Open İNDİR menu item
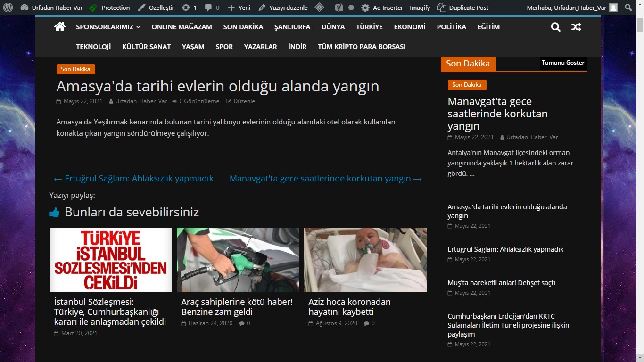Viewport: 644px width, 362px height. click(297, 47)
